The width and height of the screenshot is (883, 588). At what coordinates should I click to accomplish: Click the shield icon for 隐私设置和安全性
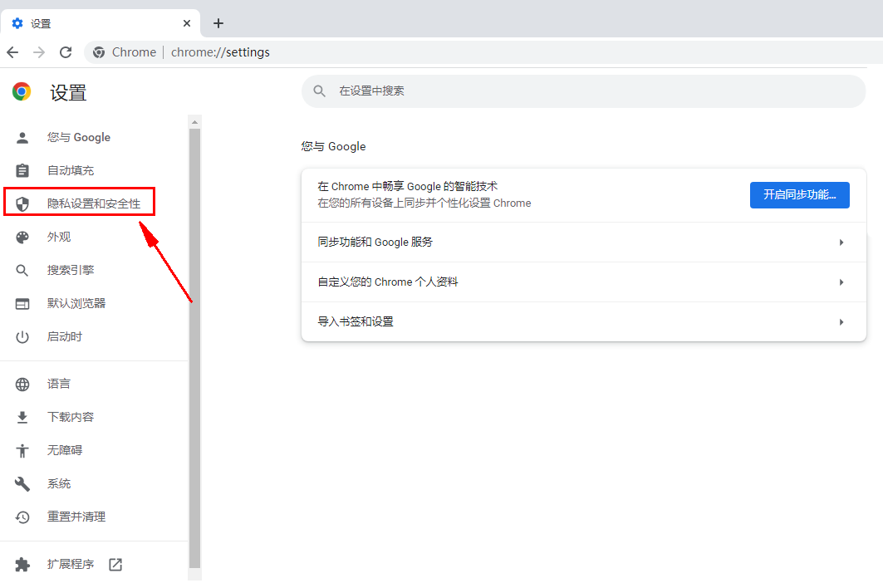pyautogui.click(x=22, y=203)
